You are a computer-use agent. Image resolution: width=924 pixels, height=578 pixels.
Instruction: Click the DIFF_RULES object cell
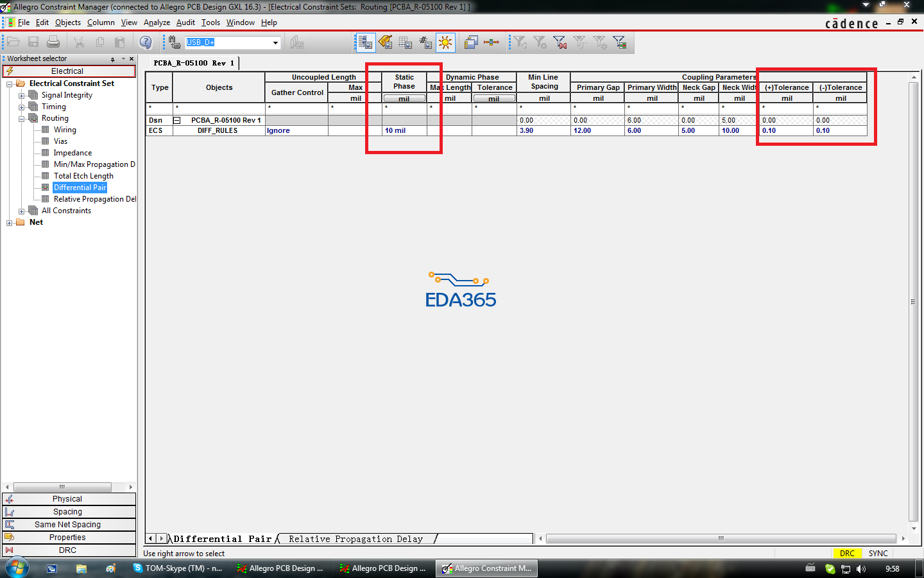pyautogui.click(x=219, y=130)
